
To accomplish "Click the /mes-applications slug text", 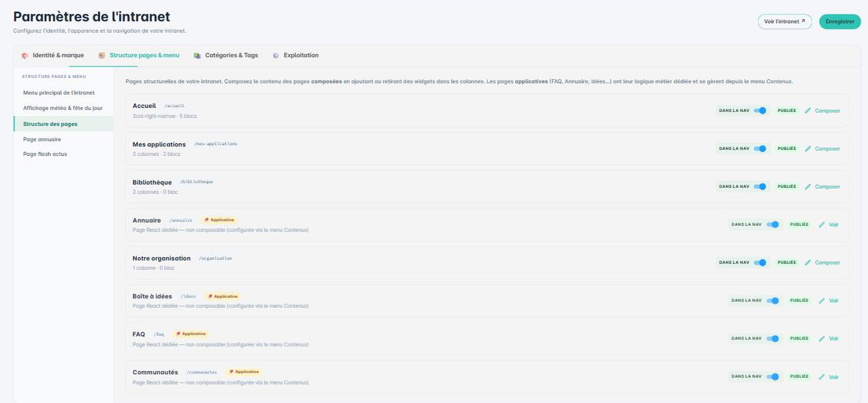I will click(216, 144).
